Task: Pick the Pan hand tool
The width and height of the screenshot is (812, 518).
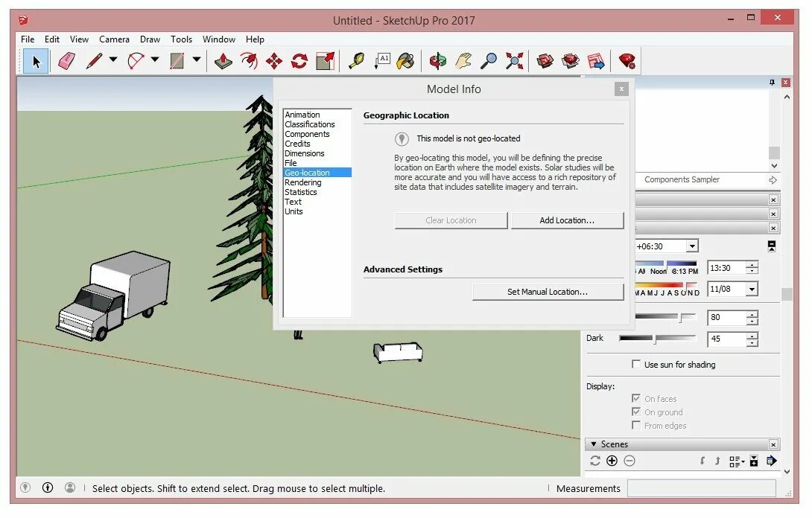Action: tap(463, 62)
